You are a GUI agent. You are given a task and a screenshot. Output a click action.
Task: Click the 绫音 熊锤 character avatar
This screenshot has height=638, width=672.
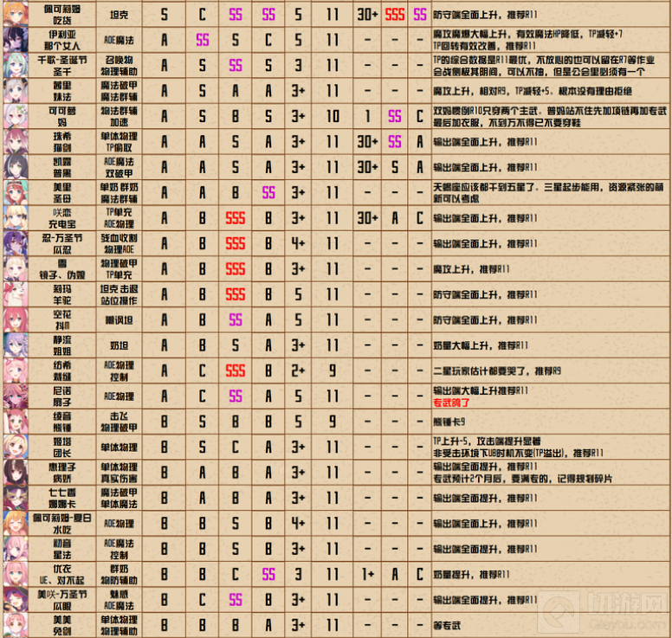click(16, 422)
